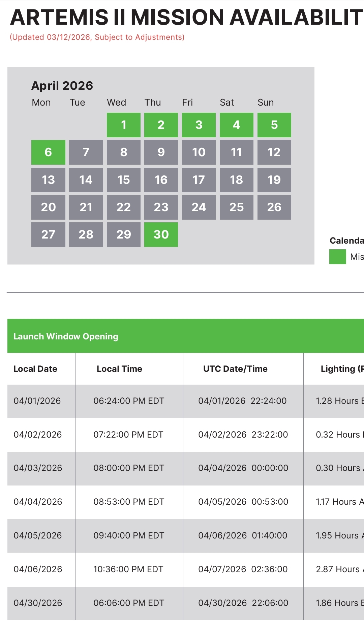Select April 29 calendar cell

[x=124, y=234]
